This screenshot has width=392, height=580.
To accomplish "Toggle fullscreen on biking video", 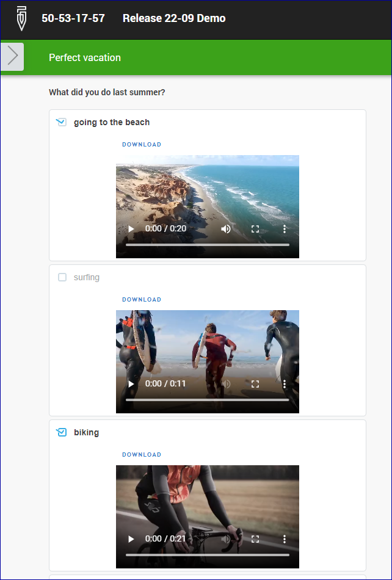I will pyautogui.click(x=255, y=538).
